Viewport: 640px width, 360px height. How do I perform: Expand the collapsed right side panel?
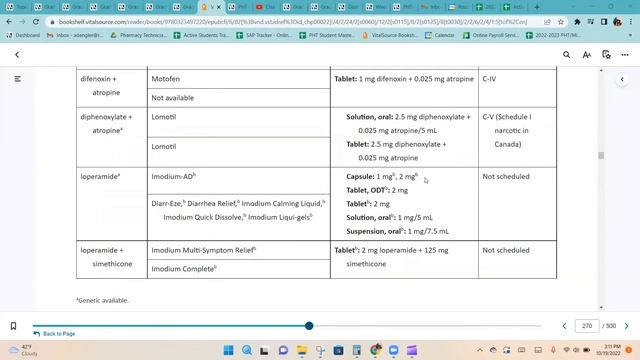tap(622, 80)
